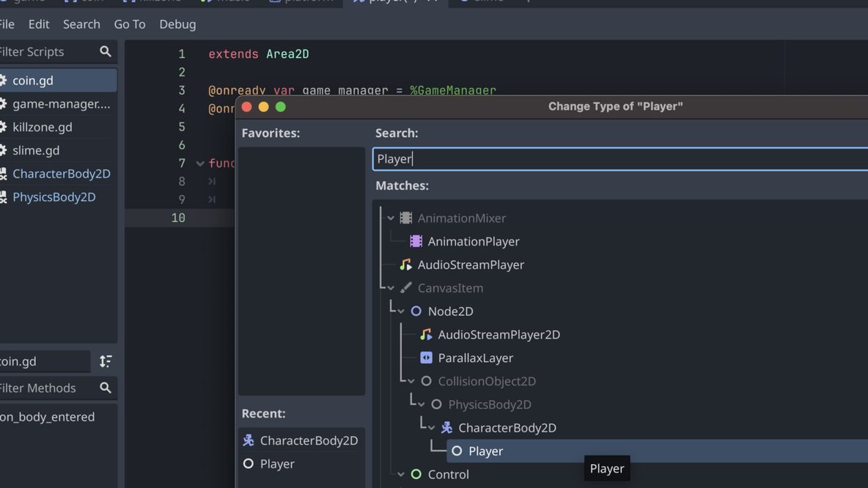868x488 pixels.
Task: Open the Debug menu
Action: click(x=177, y=24)
